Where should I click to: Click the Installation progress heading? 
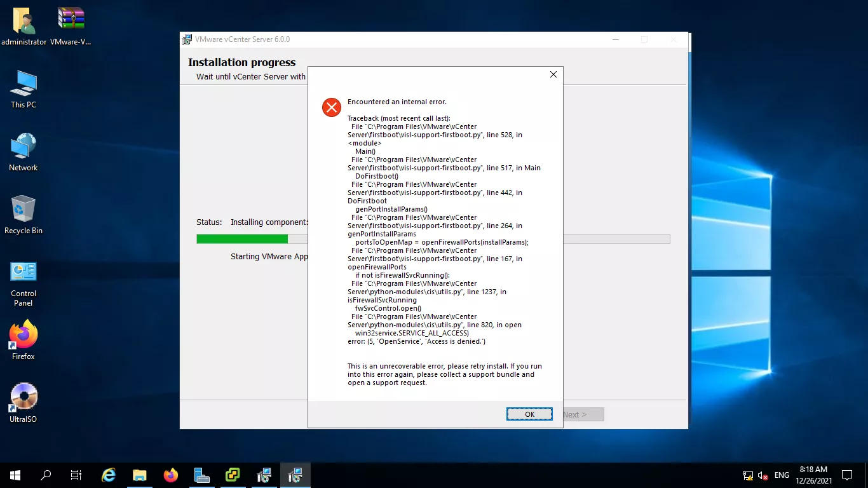241,62
